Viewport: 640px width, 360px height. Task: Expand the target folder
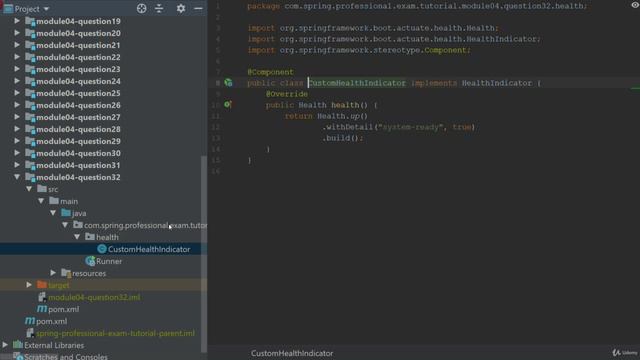click(x=29, y=285)
